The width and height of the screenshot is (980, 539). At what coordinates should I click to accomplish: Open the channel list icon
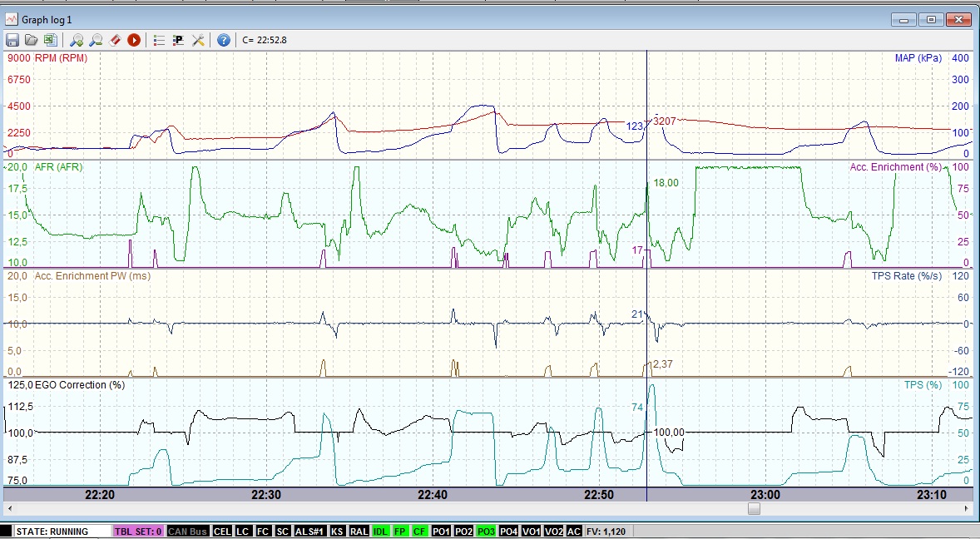tap(160, 40)
